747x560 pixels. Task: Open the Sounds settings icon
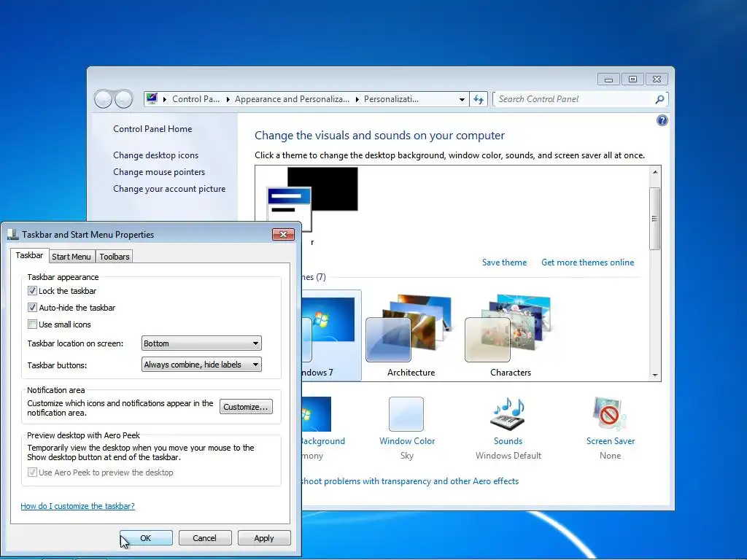tap(508, 414)
